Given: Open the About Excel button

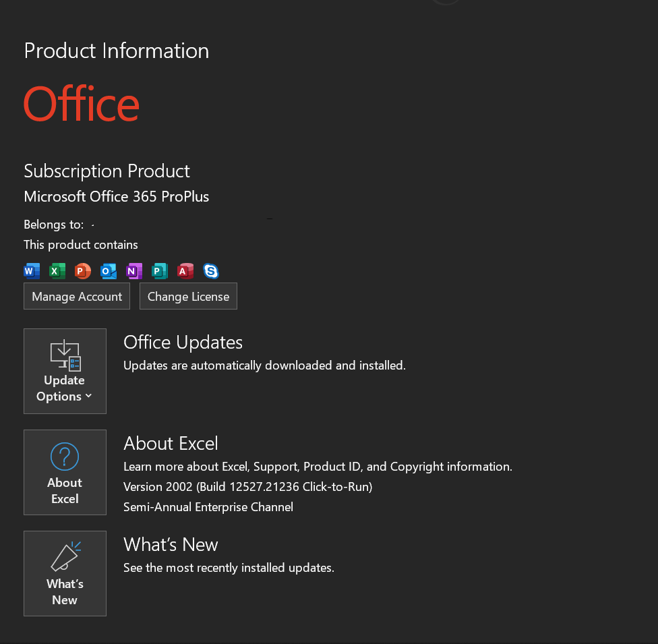Looking at the screenshot, I should (x=65, y=472).
